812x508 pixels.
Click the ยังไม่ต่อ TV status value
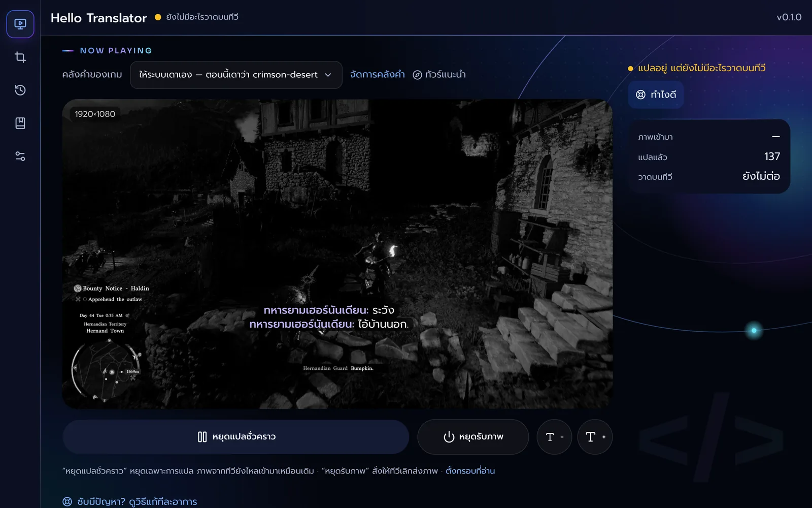761,176
